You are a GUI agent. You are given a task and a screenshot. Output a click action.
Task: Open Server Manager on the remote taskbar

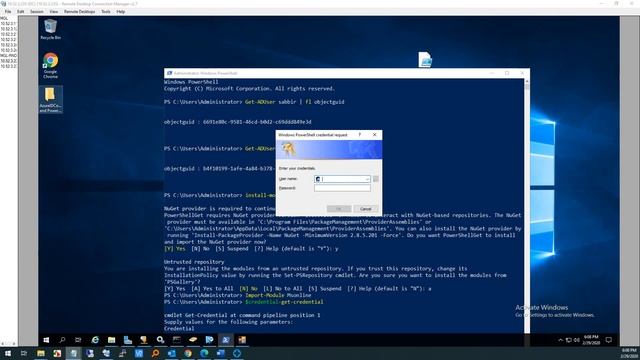click(x=128, y=340)
